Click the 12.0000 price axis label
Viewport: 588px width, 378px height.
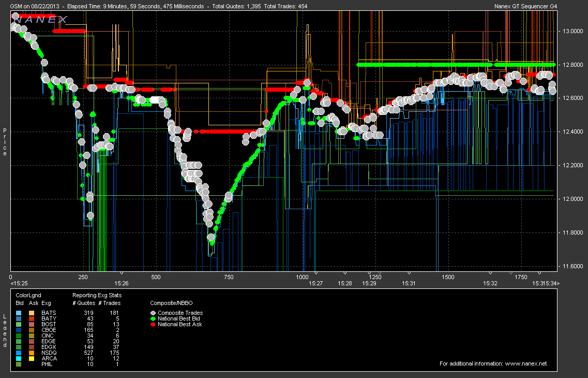click(x=572, y=199)
